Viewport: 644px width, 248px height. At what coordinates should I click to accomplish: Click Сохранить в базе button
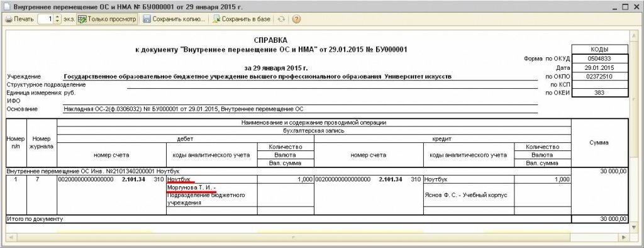pyautogui.click(x=242, y=19)
